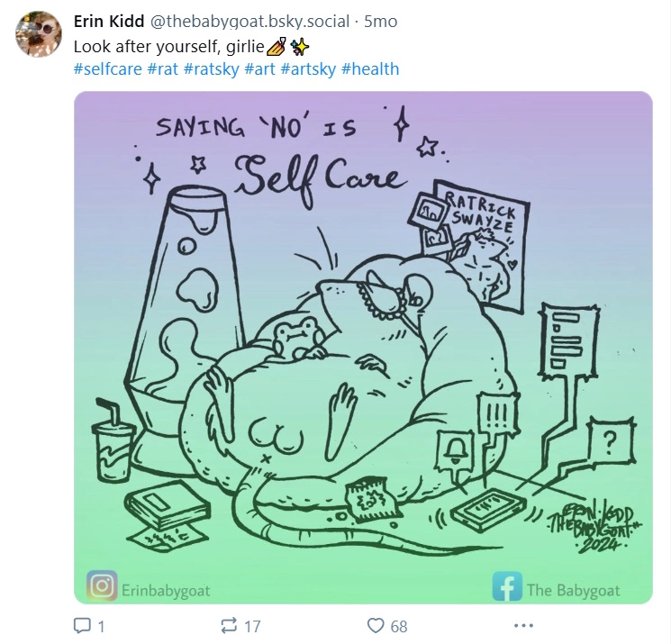The height and width of the screenshot is (644, 671).
Task: Like the post with the heart icon
Action: coord(376,626)
